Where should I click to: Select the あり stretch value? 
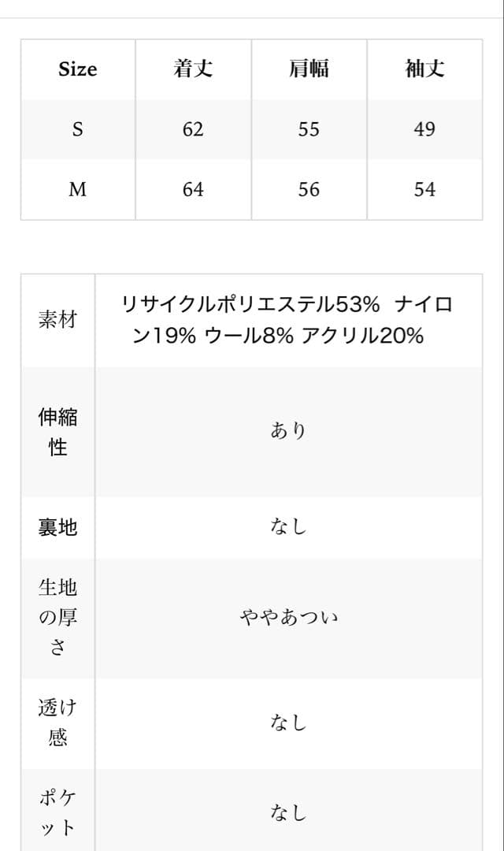[x=288, y=431]
